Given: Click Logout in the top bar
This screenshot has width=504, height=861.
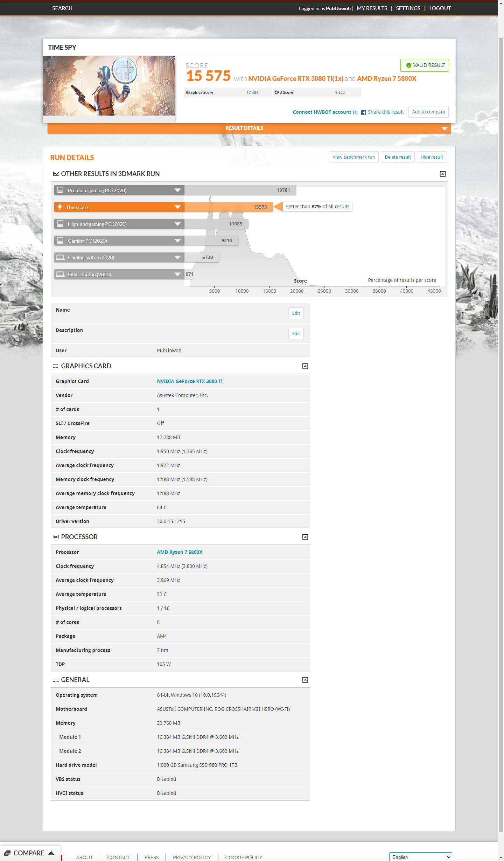Looking at the screenshot, I should pyautogui.click(x=440, y=8).
